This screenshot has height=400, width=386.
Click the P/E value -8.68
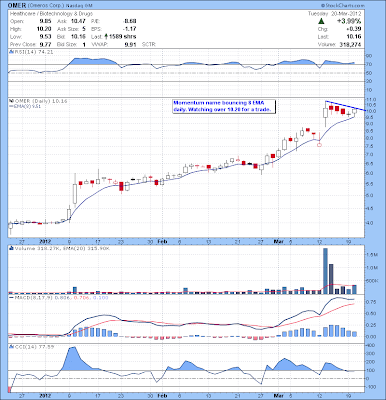click(129, 21)
